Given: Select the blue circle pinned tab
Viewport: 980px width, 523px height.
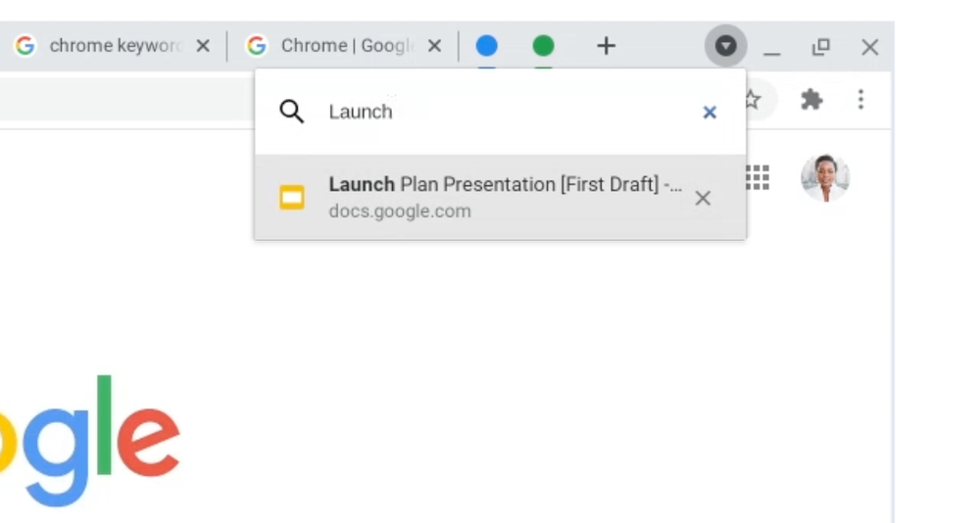Looking at the screenshot, I should (x=486, y=46).
